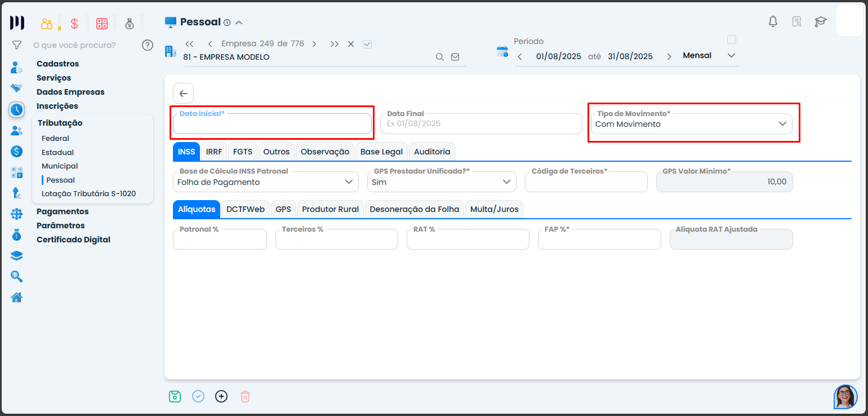Click the save icon in bottom toolbar

coord(175,396)
